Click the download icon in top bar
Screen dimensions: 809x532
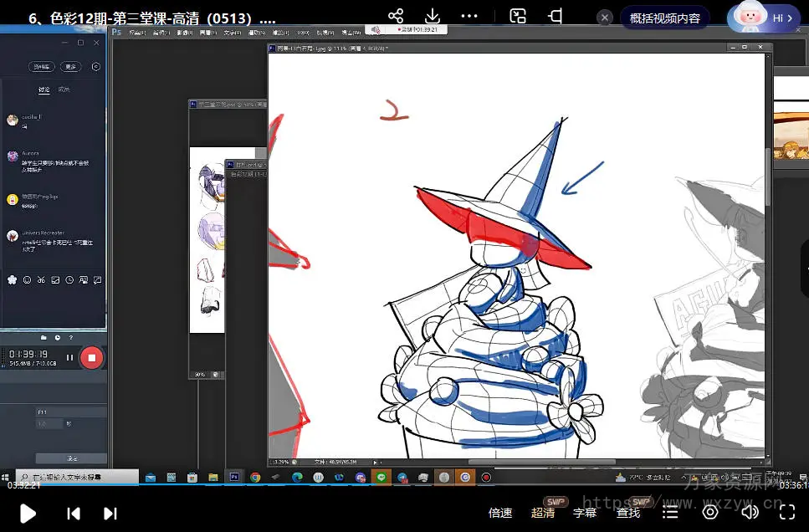433,17
